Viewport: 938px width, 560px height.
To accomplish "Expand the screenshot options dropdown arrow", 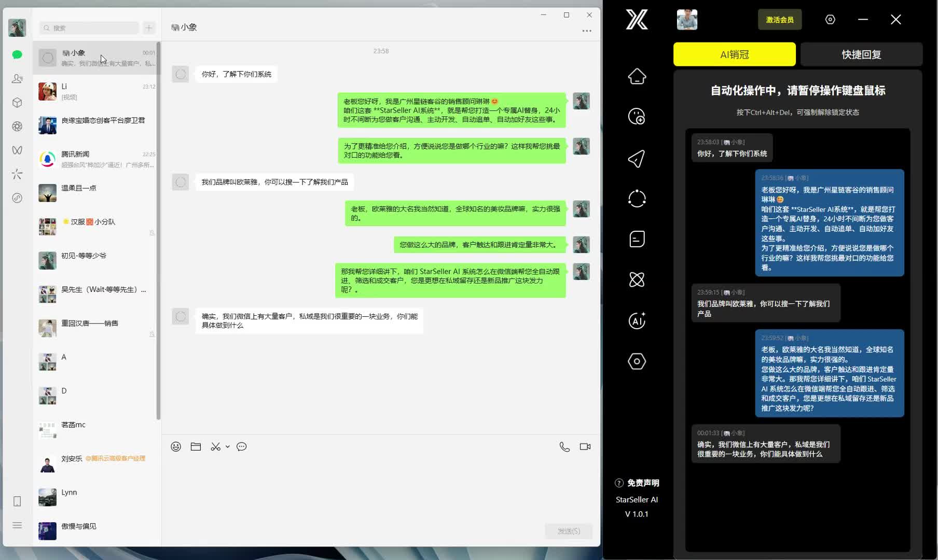I will coord(228,446).
